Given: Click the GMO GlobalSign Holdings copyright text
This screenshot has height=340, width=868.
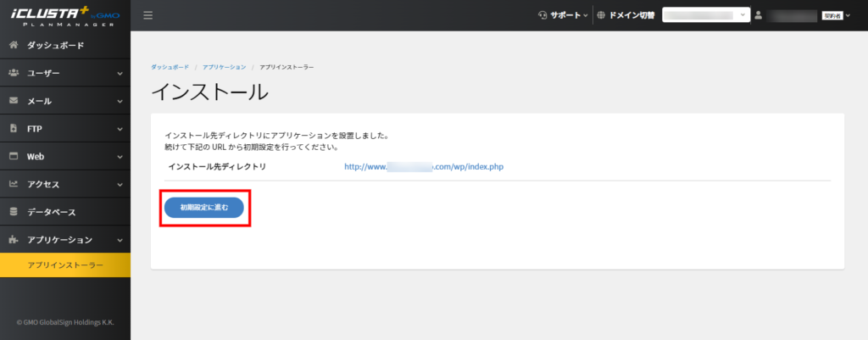Looking at the screenshot, I should (x=65, y=321).
